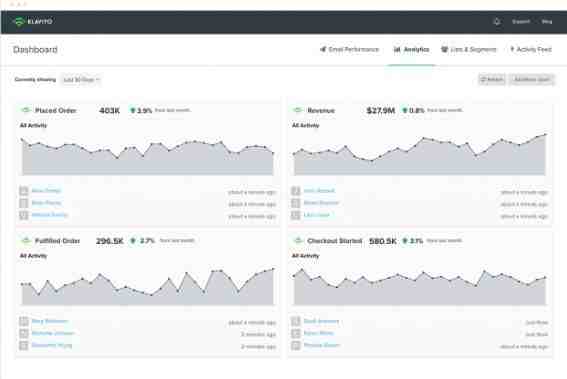Click third avatar under Placed Order chart
Image resolution: width=567 pixels, height=379 pixels.
(x=24, y=215)
